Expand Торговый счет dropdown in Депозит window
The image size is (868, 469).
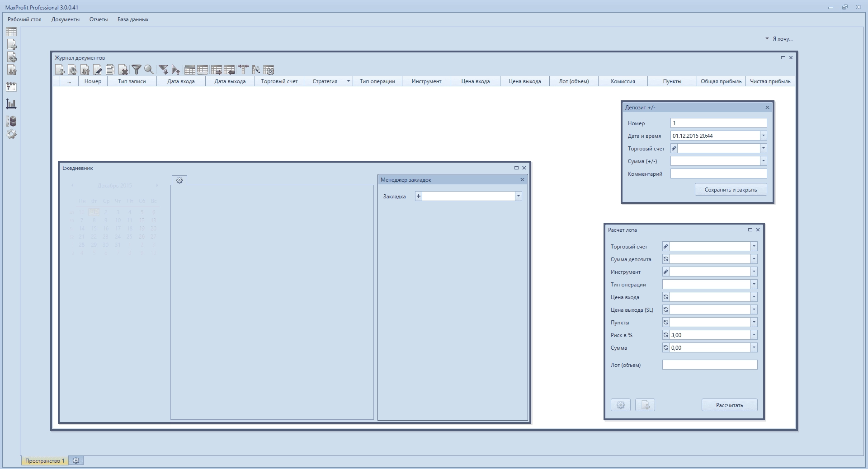click(764, 148)
